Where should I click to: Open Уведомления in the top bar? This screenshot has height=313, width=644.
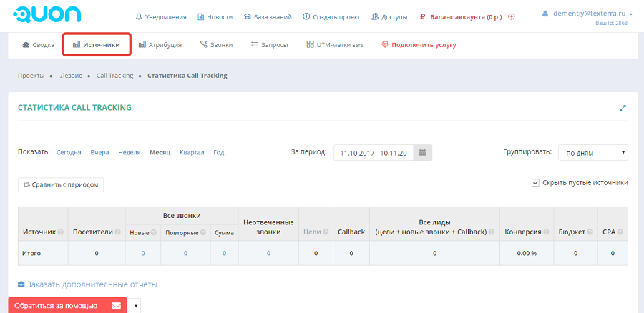165,17
